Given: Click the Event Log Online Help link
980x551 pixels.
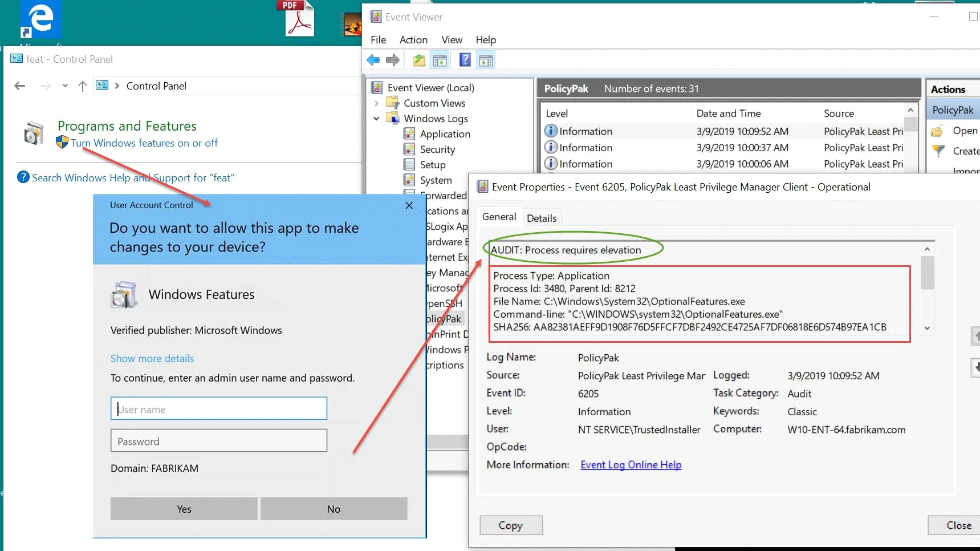Looking at the screenshot, I should coord(631,464).
